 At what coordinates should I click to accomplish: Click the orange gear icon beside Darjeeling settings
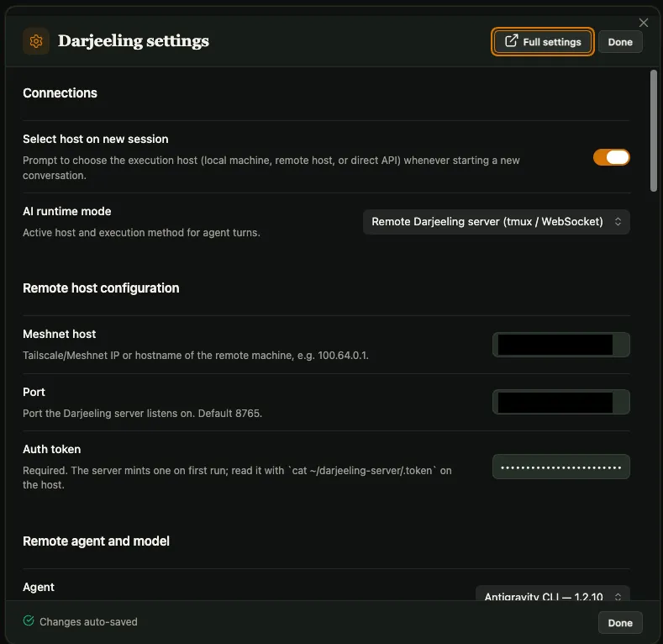click(36, 41)
